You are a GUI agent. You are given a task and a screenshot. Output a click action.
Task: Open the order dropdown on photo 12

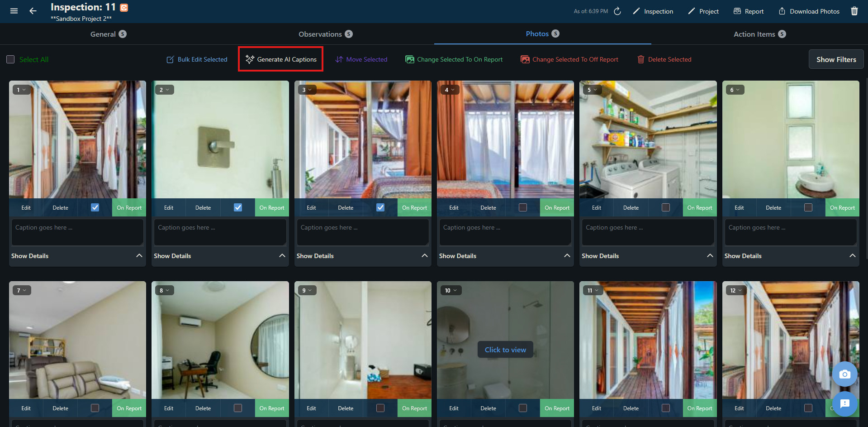click(x=736, y=290)
